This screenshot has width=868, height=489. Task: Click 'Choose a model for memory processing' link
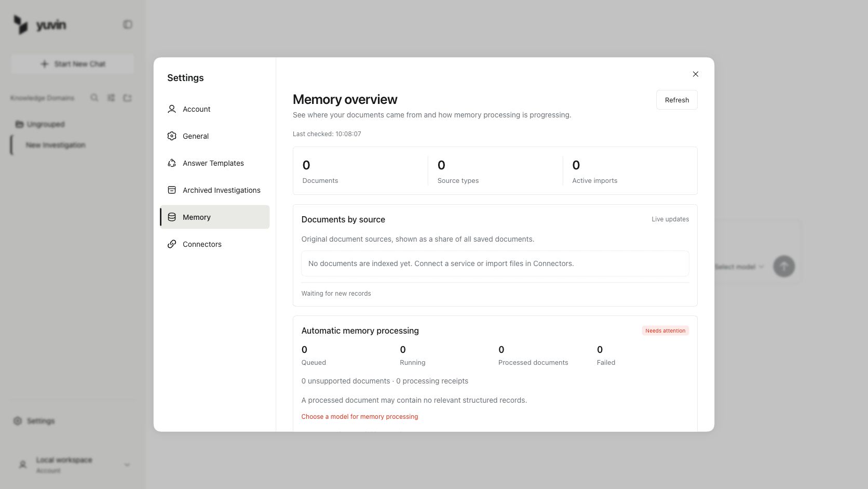coord(360,417)
